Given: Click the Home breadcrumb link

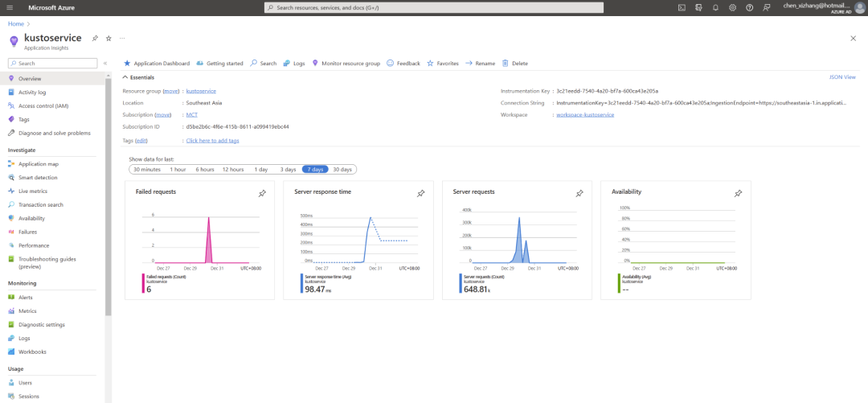Looking at the screenshot, I should click(x=15, y=24).
